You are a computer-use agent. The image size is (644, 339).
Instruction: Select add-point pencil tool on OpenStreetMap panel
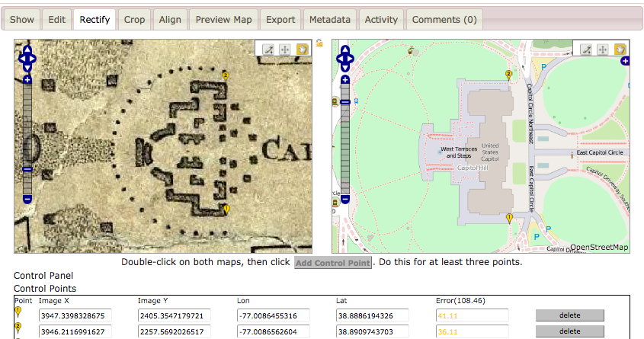pos(586,49)
